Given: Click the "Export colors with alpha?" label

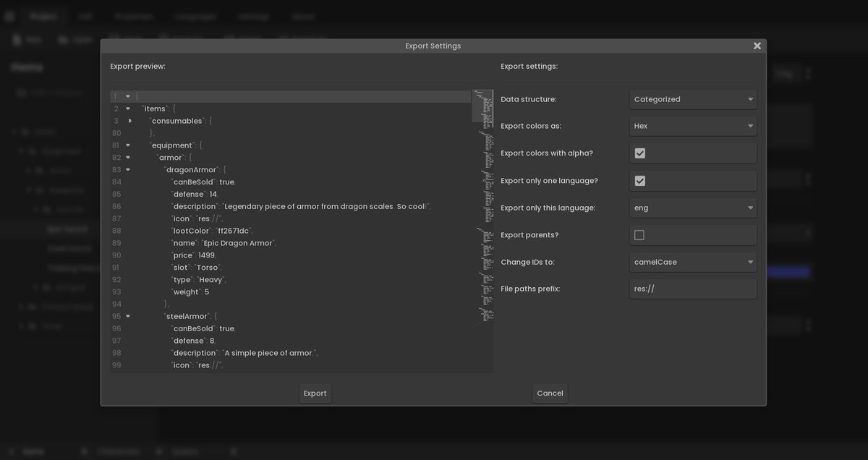Looking at the screenshot, I should coord(547,153).
